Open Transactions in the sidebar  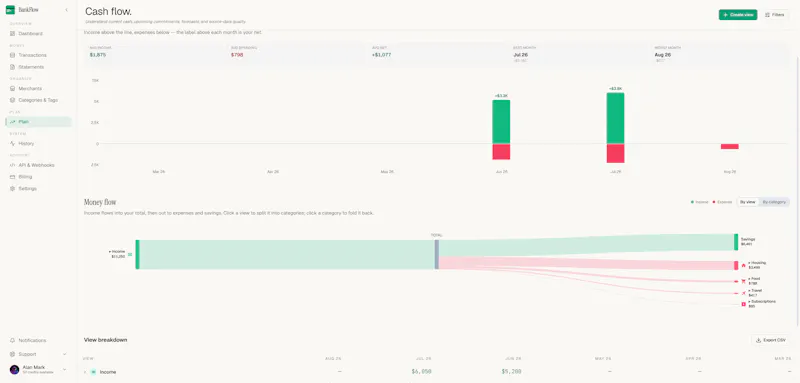pyautogui.click(x=33, y=55)
